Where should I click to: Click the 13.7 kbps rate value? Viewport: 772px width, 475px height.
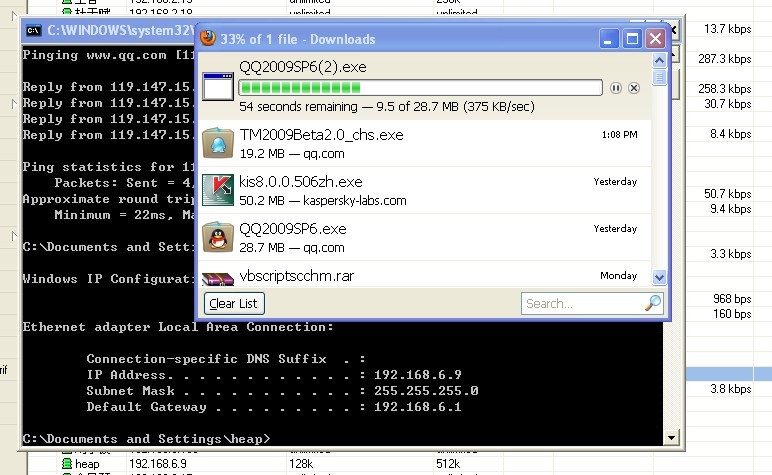pyautogui.click(x=728, y=29)
